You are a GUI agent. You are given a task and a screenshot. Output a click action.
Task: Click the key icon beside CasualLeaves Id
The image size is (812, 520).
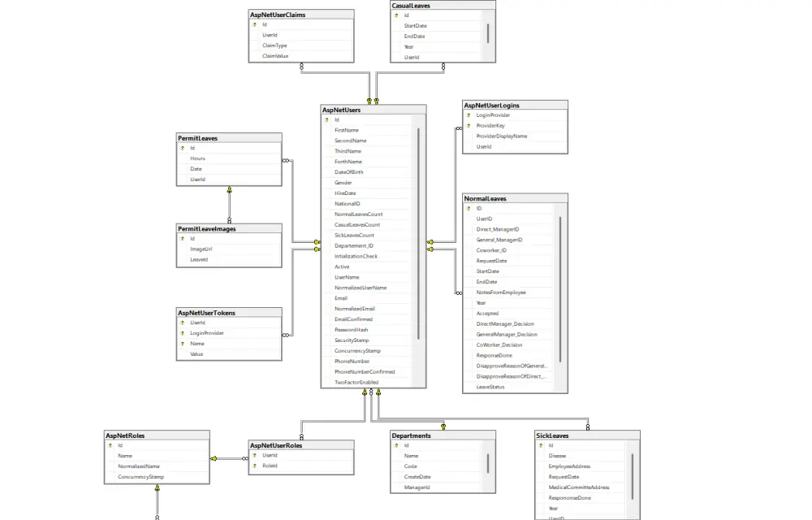click(396, 15)
